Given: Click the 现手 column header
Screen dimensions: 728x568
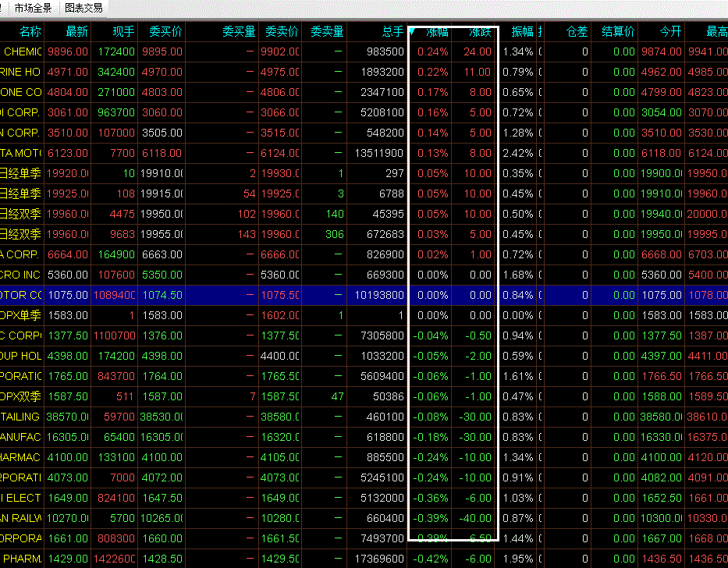Looking at the screenshot, I should click(x=123, y=31).
